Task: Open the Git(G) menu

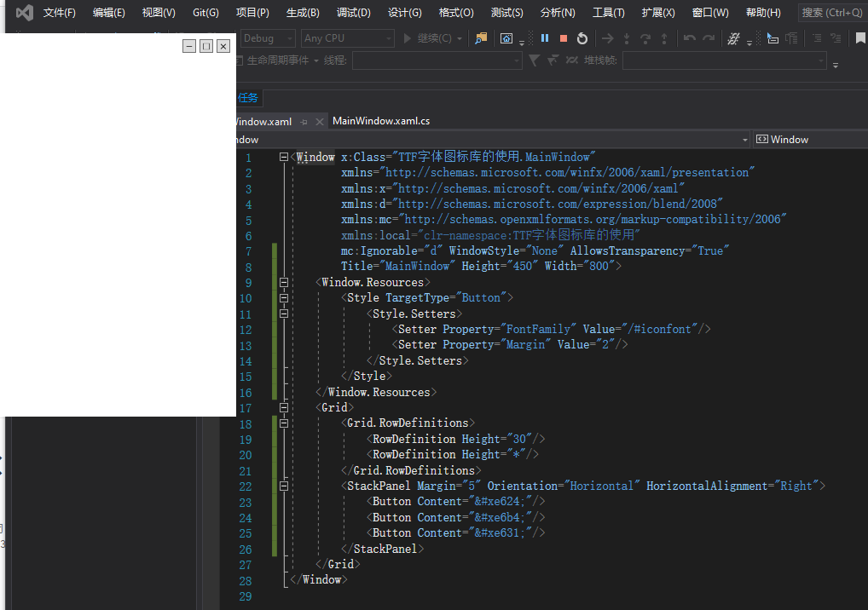Action: click(x=206, y=13)
